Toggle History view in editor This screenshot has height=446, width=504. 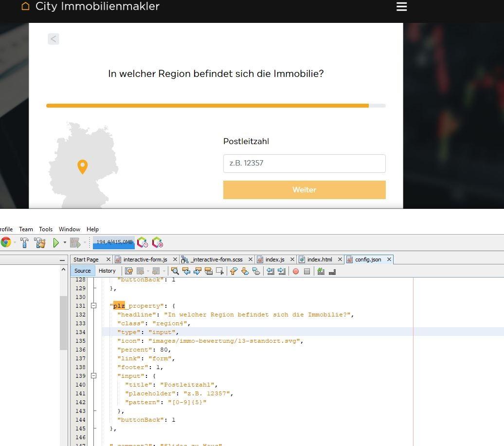coord(107,271)
